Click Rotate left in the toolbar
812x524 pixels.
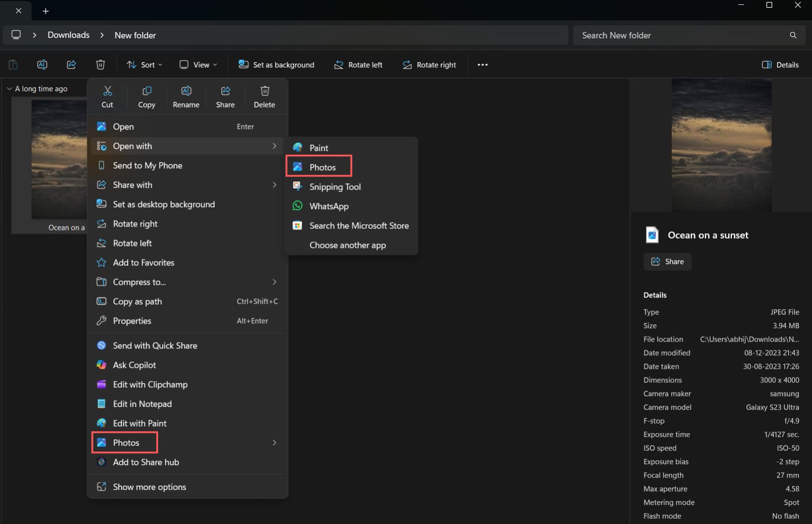pos(358,65)
